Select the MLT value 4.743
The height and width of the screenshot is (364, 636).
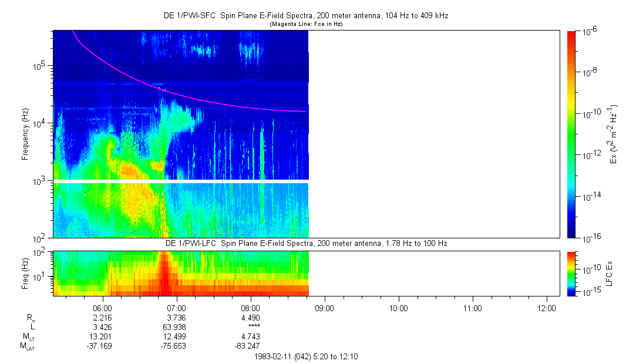coord(250,336)
